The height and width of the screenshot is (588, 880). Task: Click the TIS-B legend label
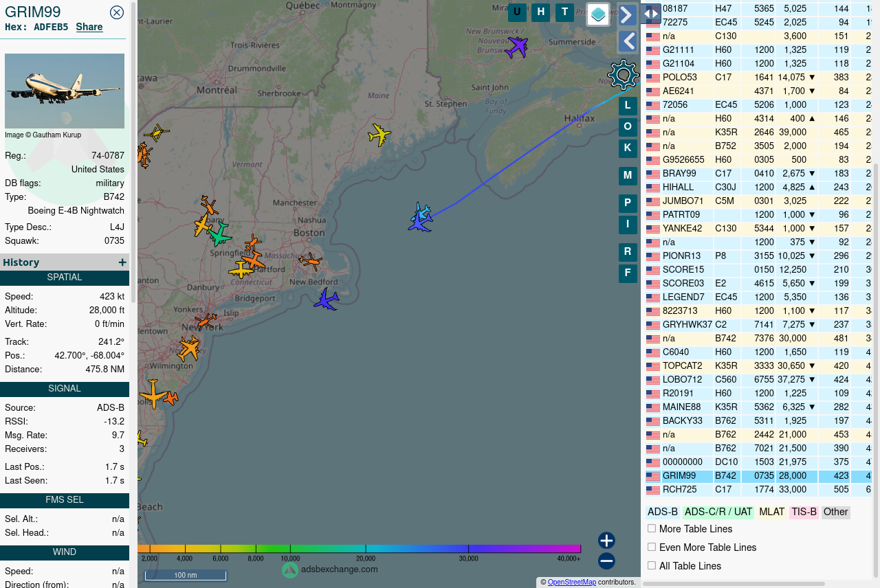point(804,512)
